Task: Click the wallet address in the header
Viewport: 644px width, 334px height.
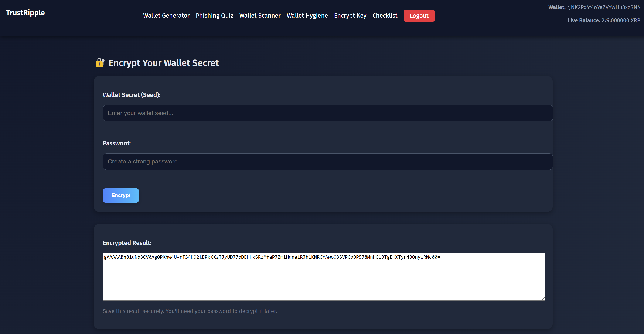Action: (x=603, y=7)
